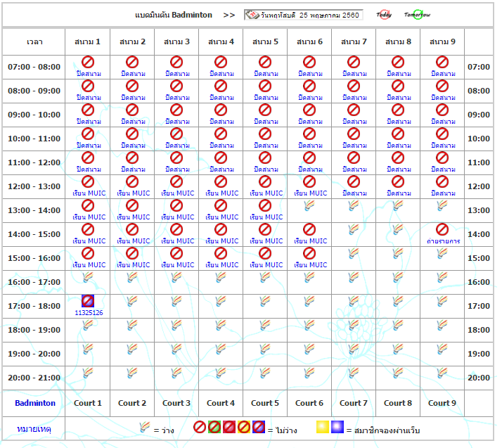Book Court 2 shuttlecock at 19:00 - 20:00
Viewport: 502px width, 448px height.
coord(132,349)
